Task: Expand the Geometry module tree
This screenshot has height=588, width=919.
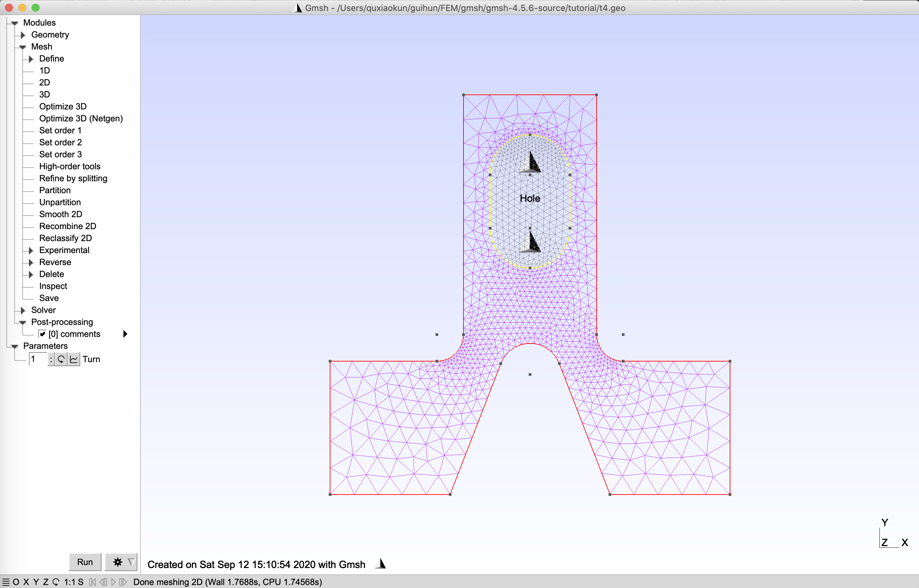Action: click(23, 35)
